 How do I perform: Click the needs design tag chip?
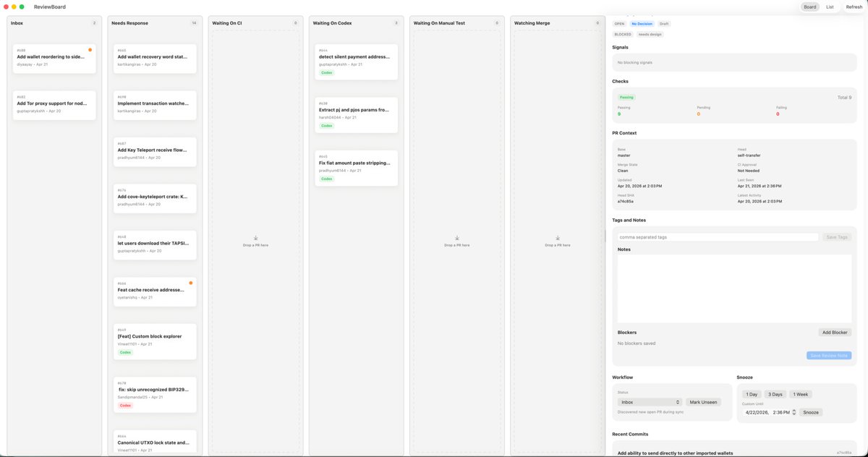(650, 34)
